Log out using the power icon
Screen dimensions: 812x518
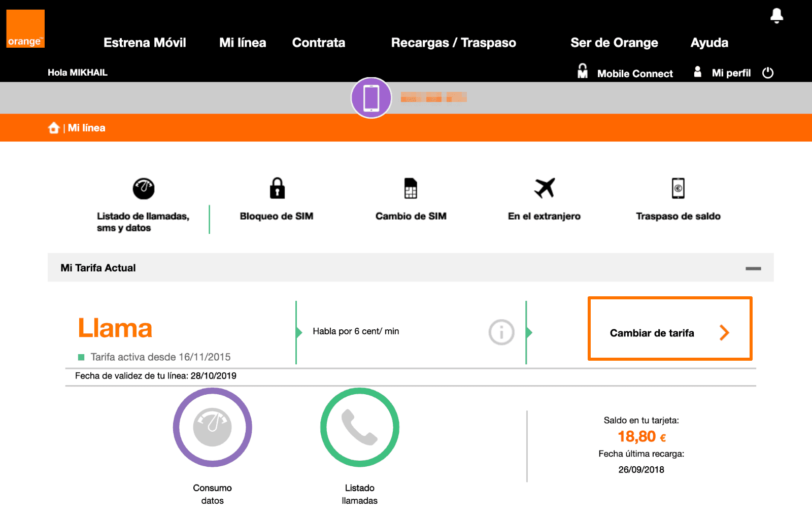pyautogui.click(x=768, y=73)
